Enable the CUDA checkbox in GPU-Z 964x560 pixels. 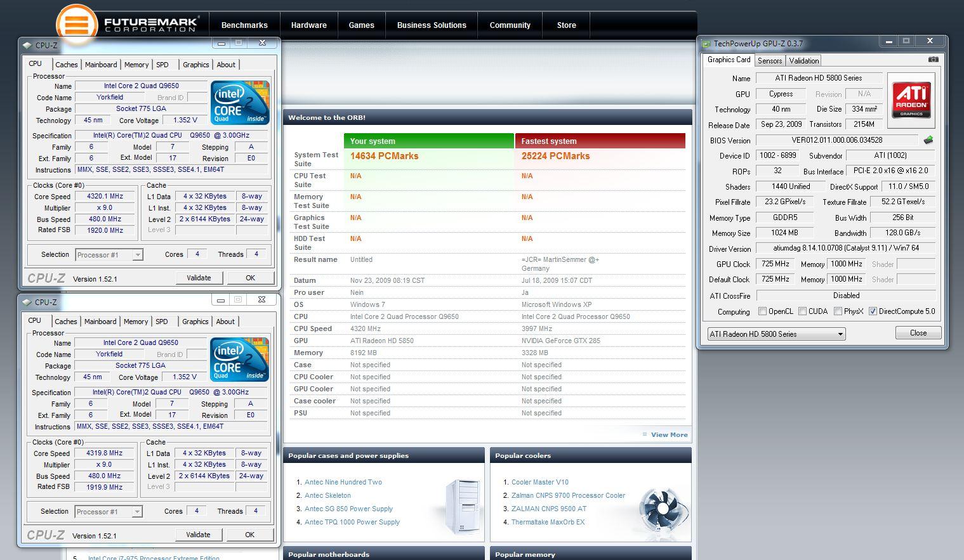802,311
